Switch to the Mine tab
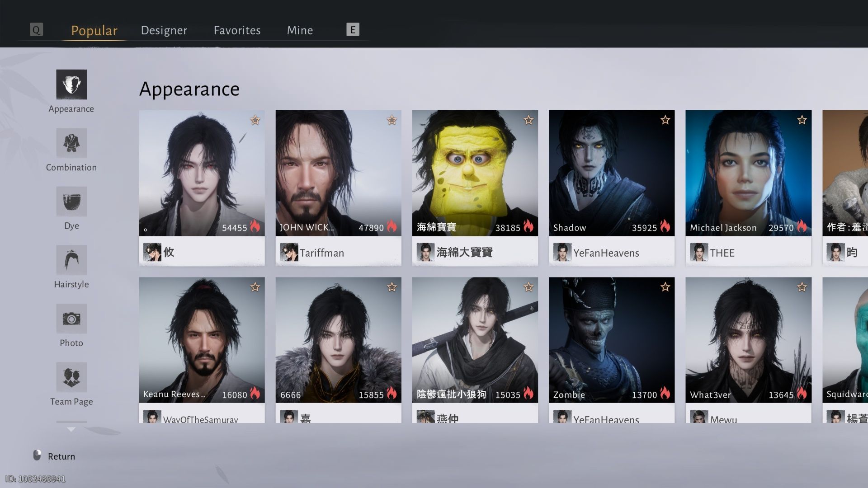868x488 pixels. [300, 30]
